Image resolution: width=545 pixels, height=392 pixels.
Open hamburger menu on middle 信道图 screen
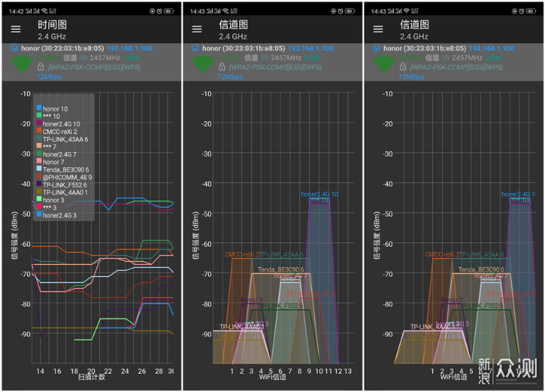click(x=197, y=30)
